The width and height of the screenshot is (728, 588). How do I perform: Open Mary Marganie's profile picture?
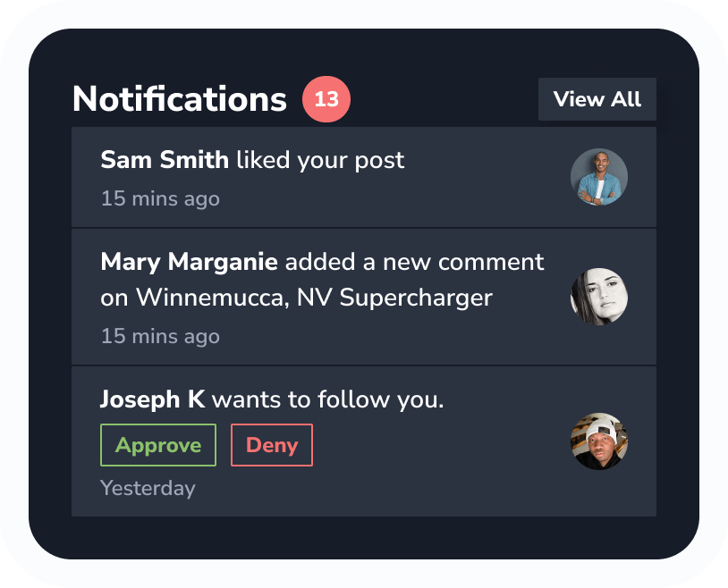(x=599, y=297)
